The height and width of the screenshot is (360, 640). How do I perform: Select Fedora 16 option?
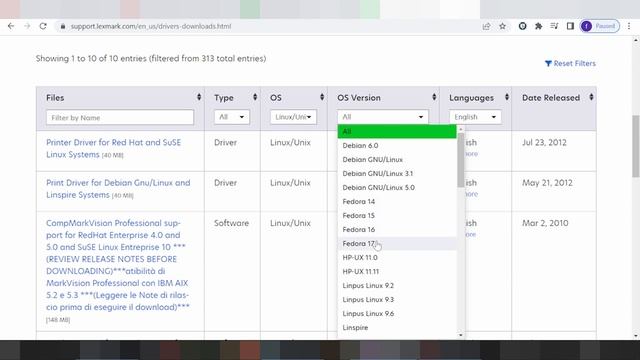point(397,229)
